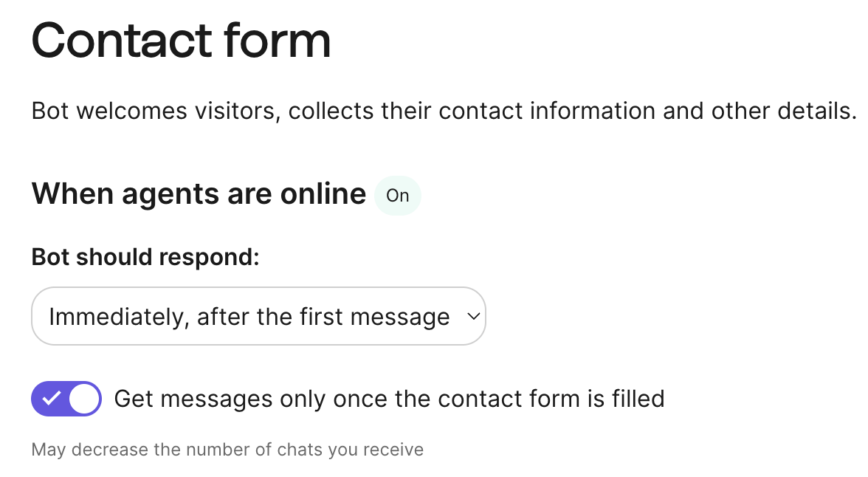Click 'Get messages only once' toggle label
The width and height of the screenshot is (868, 477).
(x=389, y=399)
